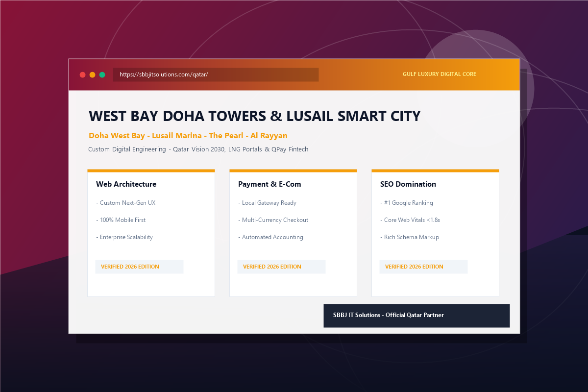Select the #1 Google Ranking item
The height and width of the screenshot is (392, 588).
(x=407, y=203)
